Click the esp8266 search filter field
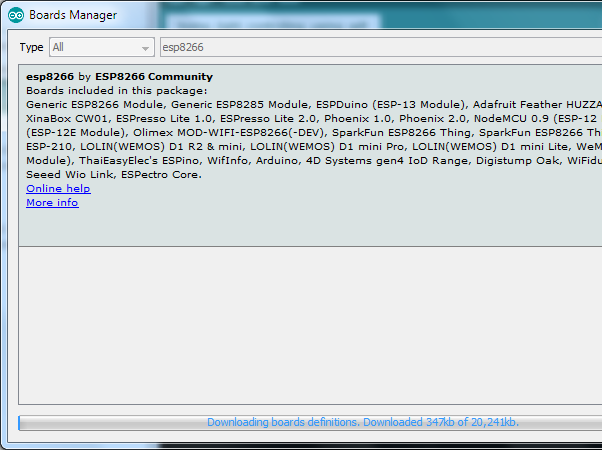This screenshot has width=602, height=450. [381, 47]
